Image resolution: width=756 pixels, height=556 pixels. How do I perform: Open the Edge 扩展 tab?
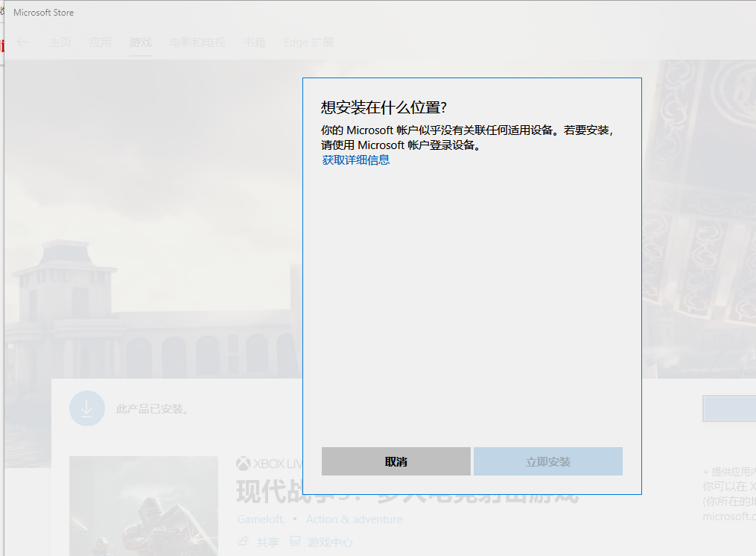(308, 42)
